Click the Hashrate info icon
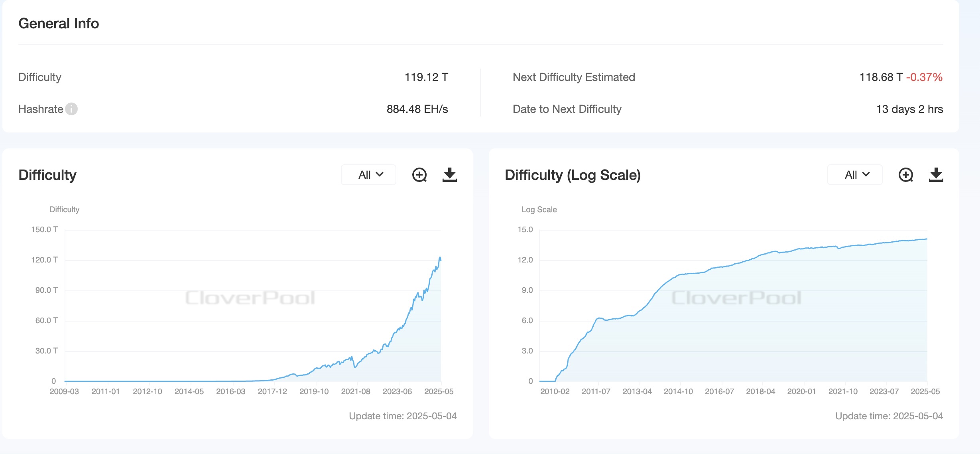Screen dimensions: 980x454 pyautogui.click(x=71, y=109)
